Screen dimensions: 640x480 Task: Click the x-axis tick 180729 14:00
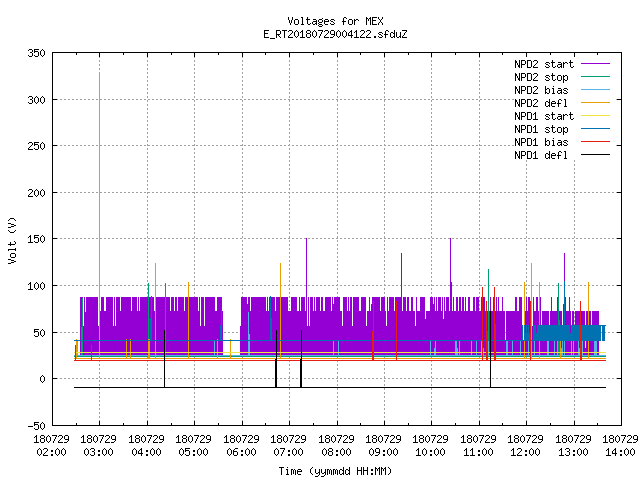click(x=620, y=446)
